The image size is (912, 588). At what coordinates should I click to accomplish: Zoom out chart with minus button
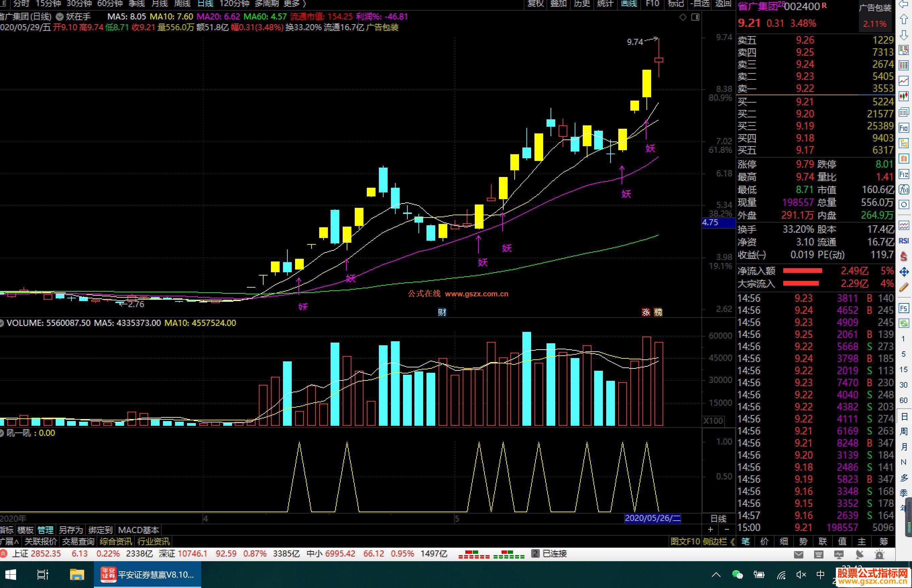point(727,530)
